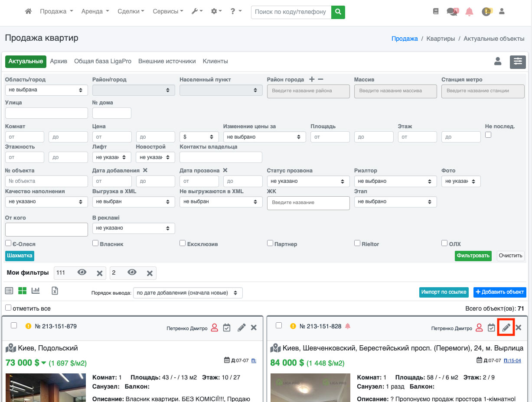
Task: Click the Улица input field
Action: 46,113
